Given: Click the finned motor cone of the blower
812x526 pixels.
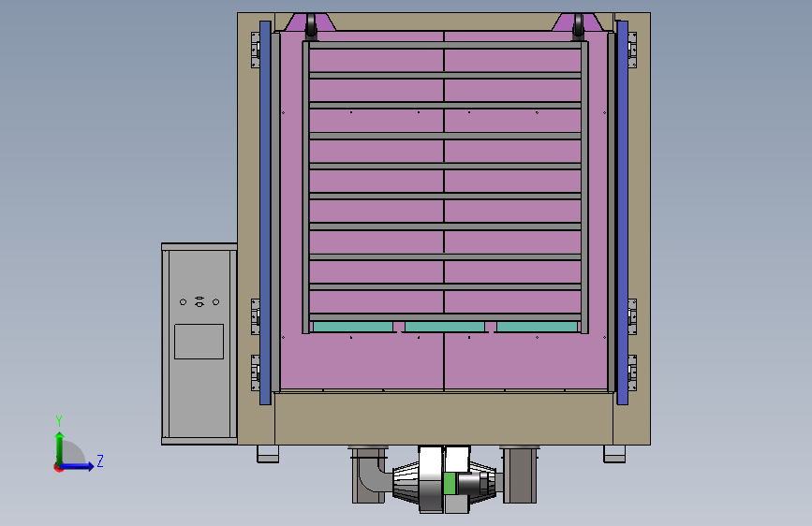Looking at the screenshot, I should click(x=406, y=481).
